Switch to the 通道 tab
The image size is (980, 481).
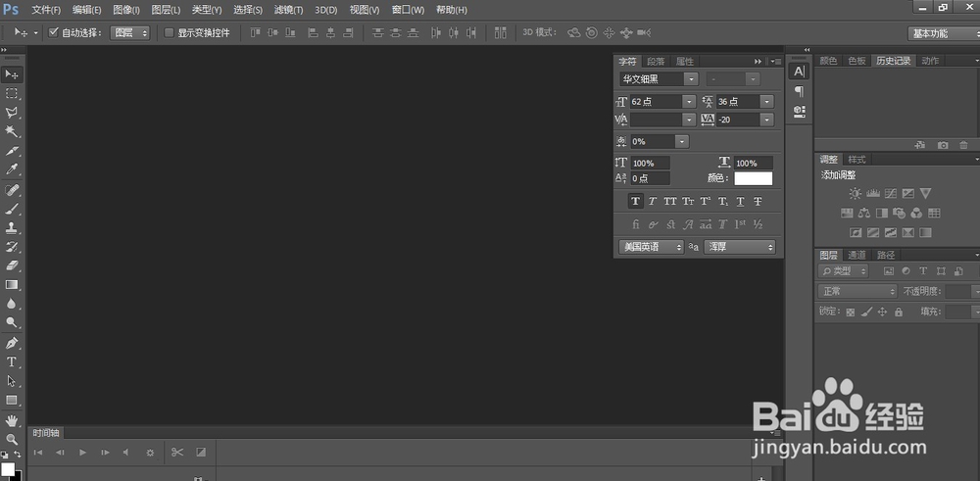[x=857, y=255]
